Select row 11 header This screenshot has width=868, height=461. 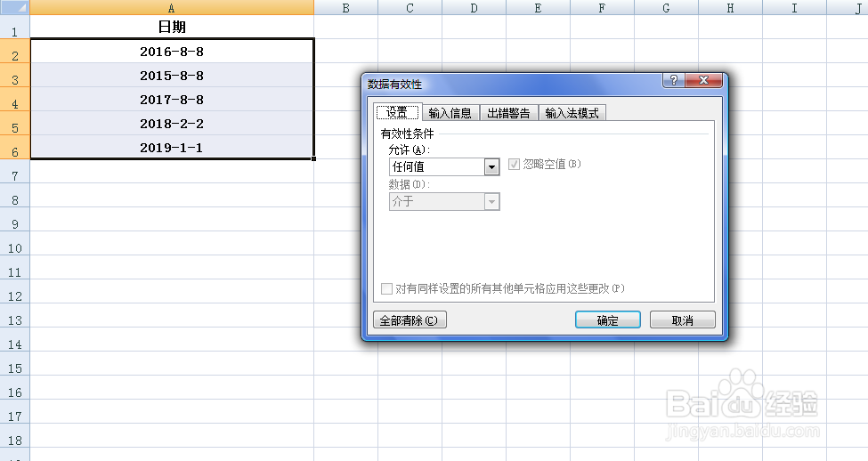click(14, 268)
